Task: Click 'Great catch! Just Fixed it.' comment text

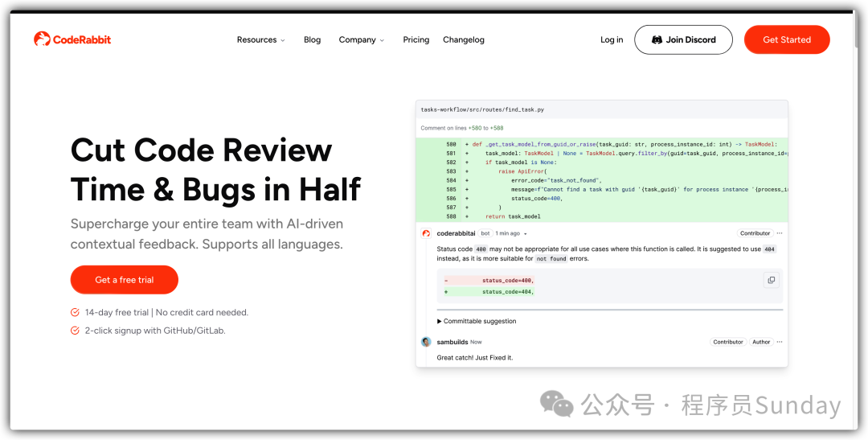Action: click(475, 357)
